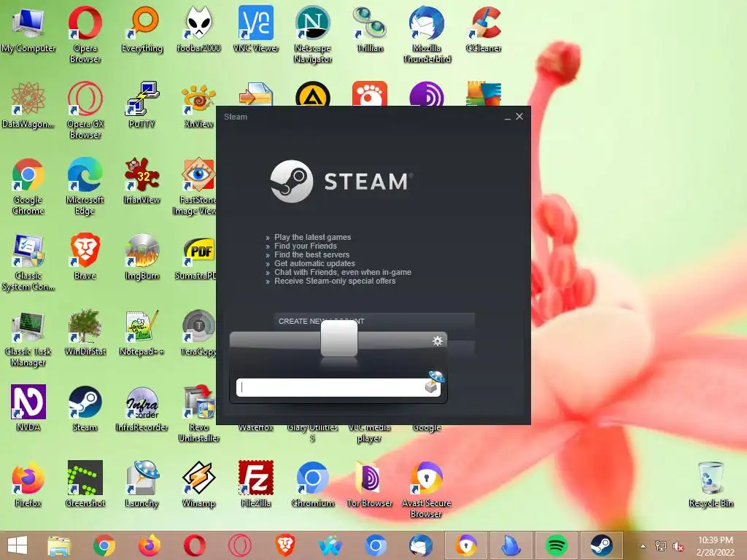This screenshot has width=747, height=560.
Task: Open Opera GX Browser desktop icon
Action: click(85, 110)
